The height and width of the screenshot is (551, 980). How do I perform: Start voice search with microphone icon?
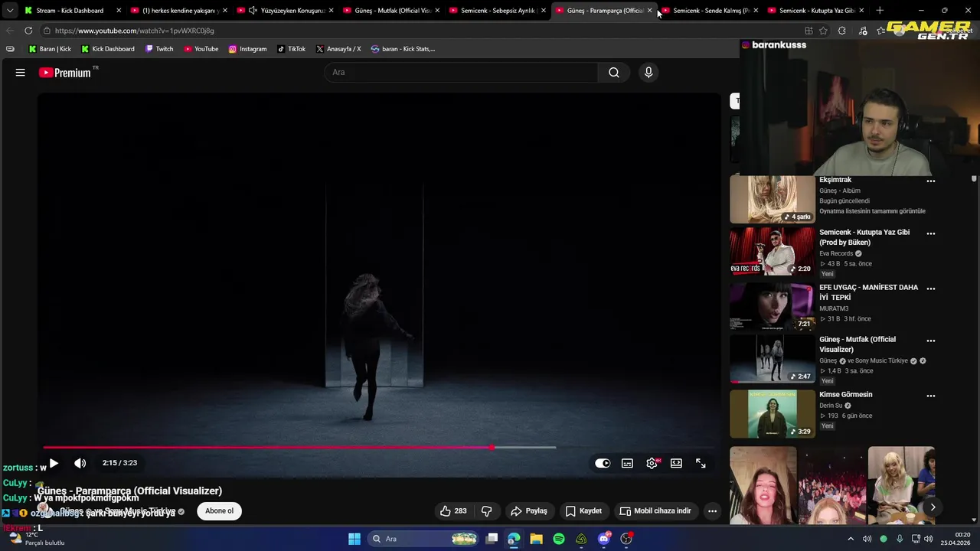[x=648, y=73]
